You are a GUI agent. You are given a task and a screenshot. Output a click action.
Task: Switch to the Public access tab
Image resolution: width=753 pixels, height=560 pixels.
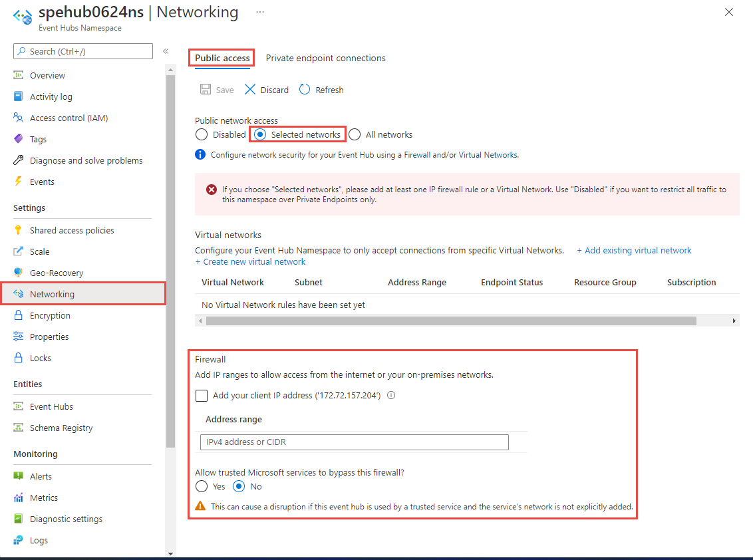pos(222,58)
